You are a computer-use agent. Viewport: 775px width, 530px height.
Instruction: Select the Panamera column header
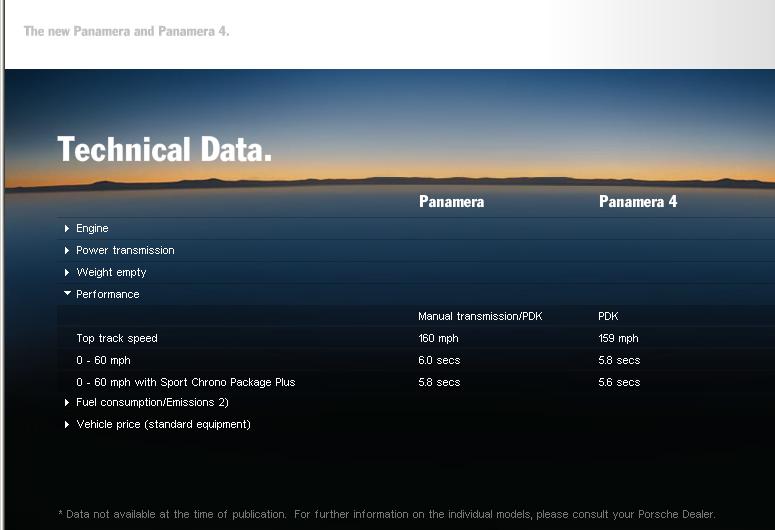[x=451, y=201]
